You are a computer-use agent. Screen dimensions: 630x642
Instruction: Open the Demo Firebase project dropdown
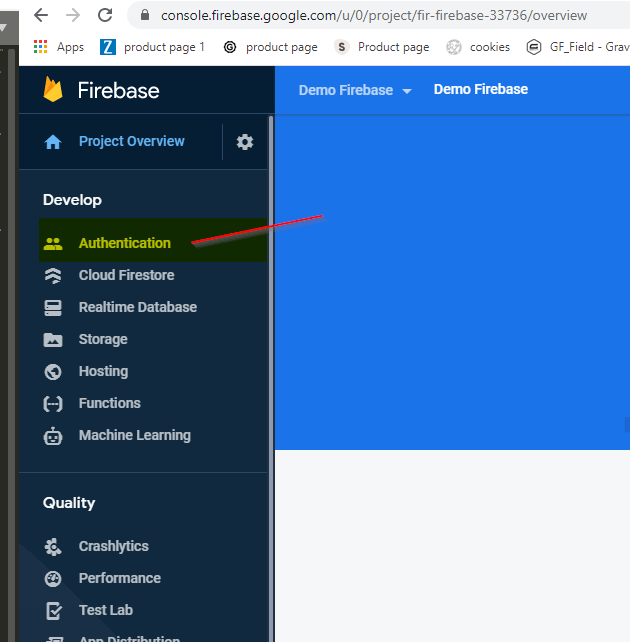tap(355, 90)
